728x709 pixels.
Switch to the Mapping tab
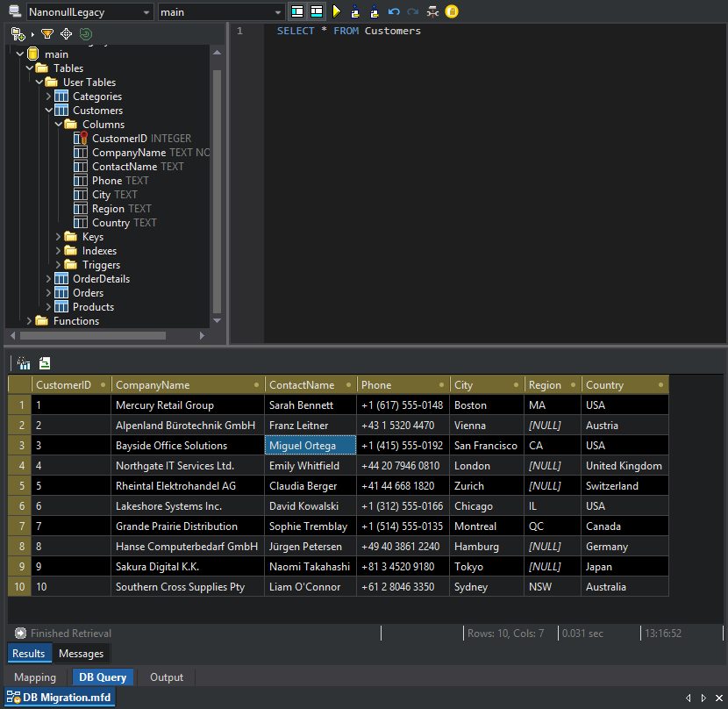click(35, 677)
